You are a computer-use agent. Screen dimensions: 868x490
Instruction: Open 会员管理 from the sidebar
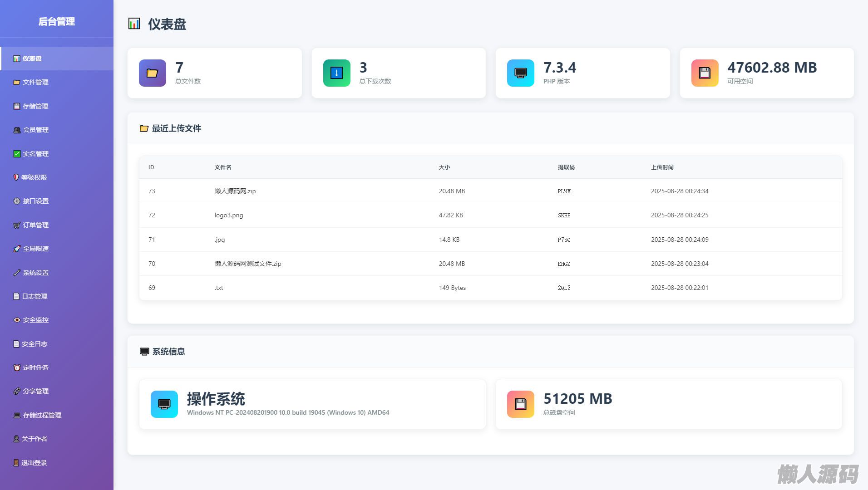click(35, 130)
